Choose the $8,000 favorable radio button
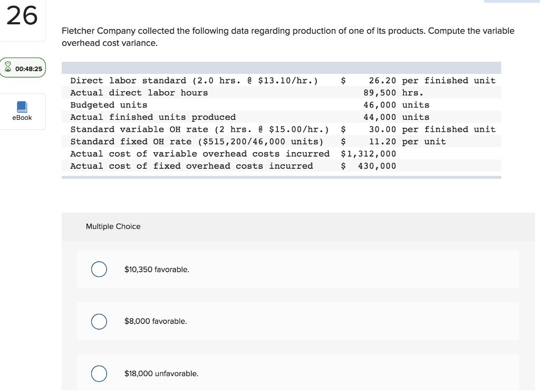Viewport: 540px width, 392px height. pos(99,321)
